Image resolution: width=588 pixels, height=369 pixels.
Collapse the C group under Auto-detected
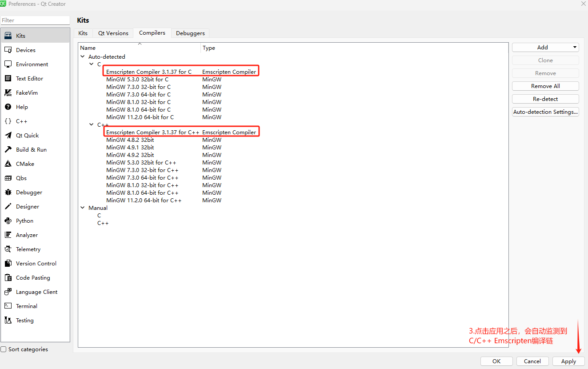click(92, 64)
